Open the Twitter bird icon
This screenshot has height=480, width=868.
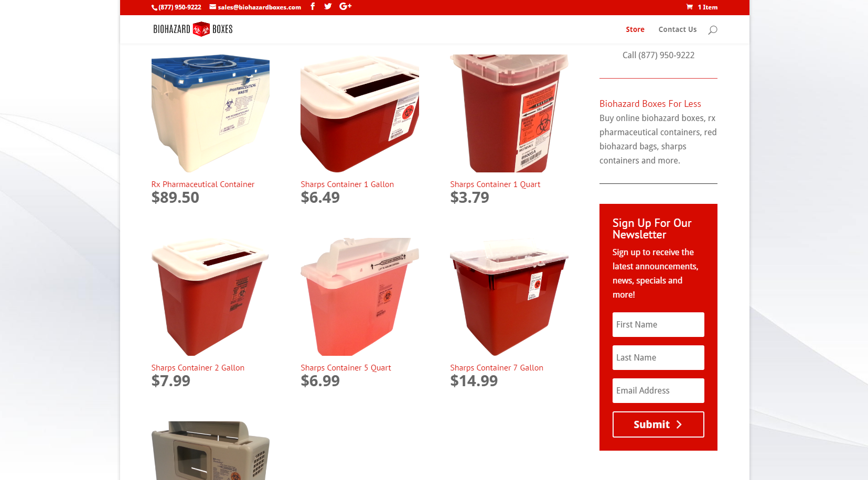[x=328, y=6]
